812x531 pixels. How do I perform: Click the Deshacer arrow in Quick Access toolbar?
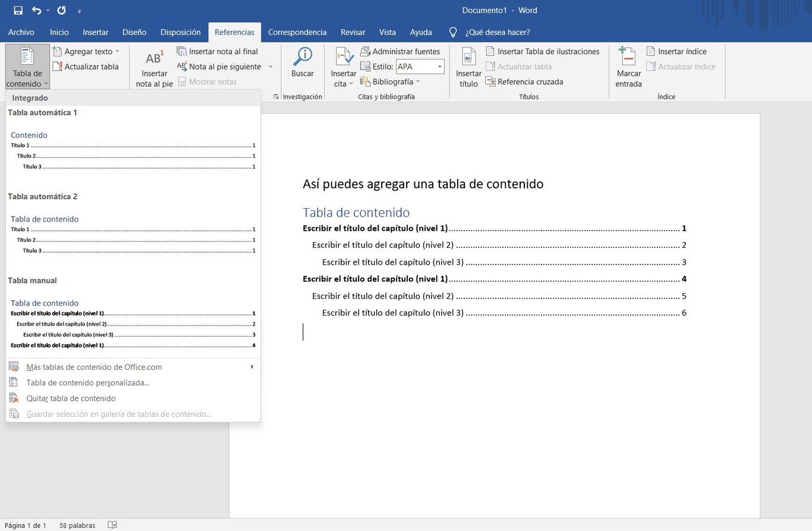tap(36, 10)
